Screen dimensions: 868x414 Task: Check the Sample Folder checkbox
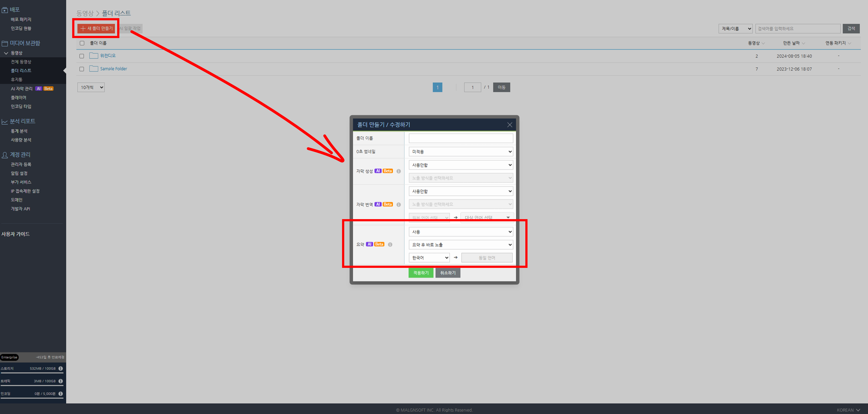81,69
